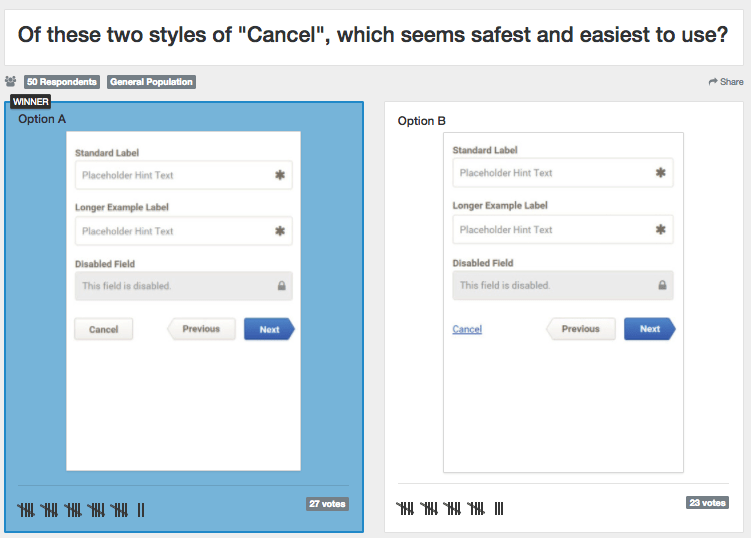This screenshot has width=751, height=538.
Task: Select the General Population tag
Action: [x=151, y=82]
